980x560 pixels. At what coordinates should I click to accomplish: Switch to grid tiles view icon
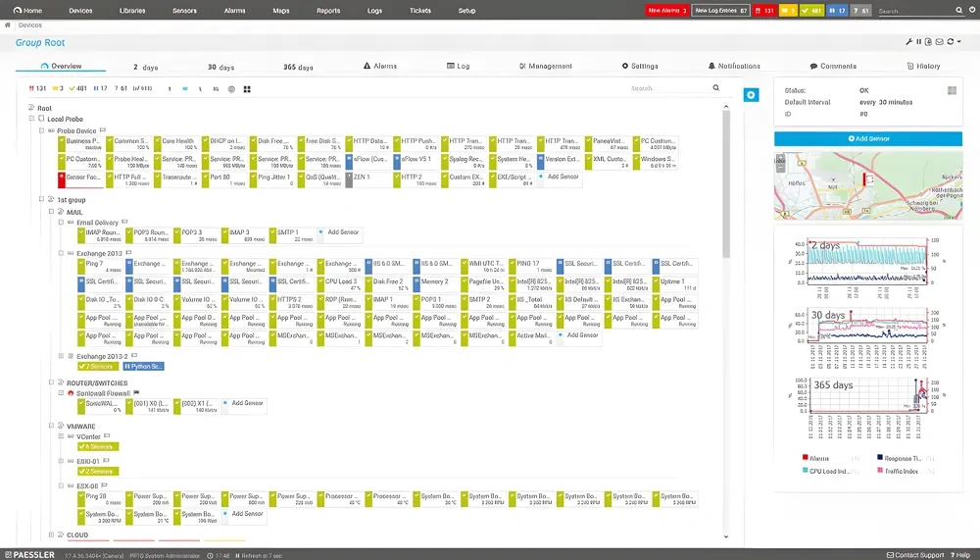(247, 89)
